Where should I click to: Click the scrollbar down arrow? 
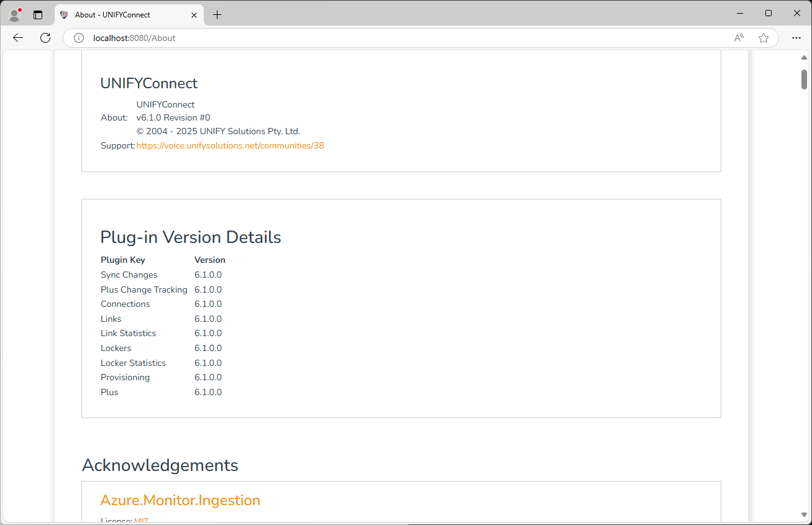click(x=804, y=514)
